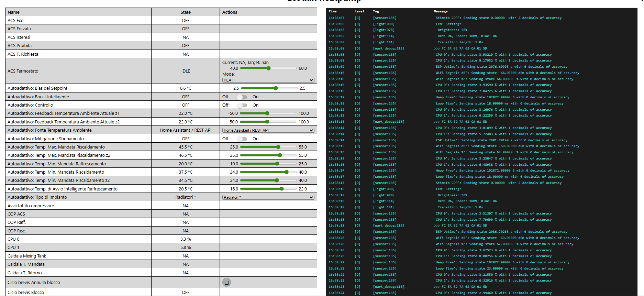
Task: Select the ACS Forzata row name
Action: (x=19, y=29)
